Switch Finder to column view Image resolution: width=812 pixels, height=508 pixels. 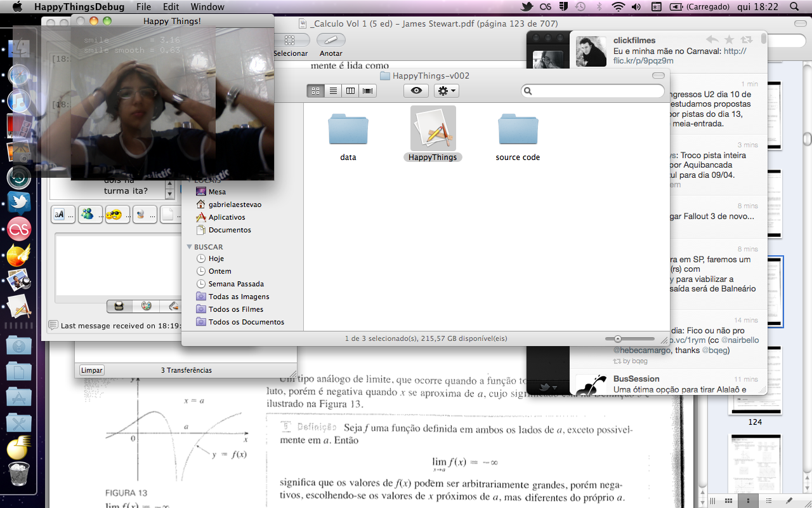point(350,91)
